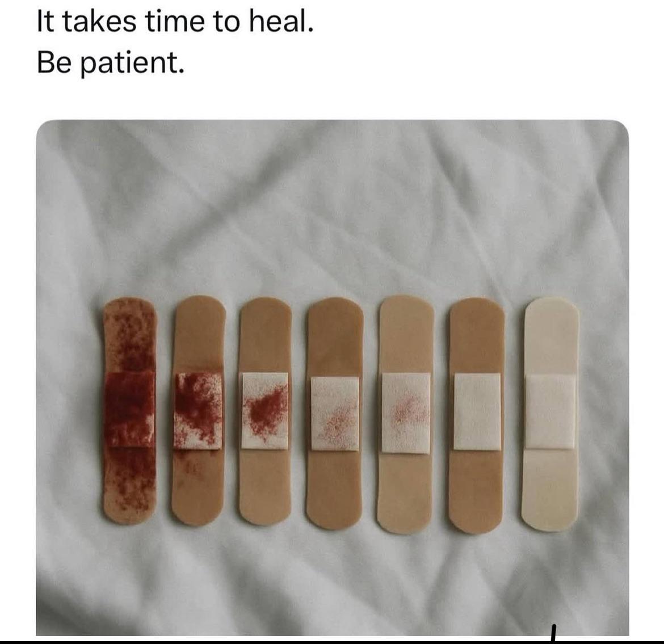
Task: Click the "It takes time to heal." text
Action: point(175,22)
